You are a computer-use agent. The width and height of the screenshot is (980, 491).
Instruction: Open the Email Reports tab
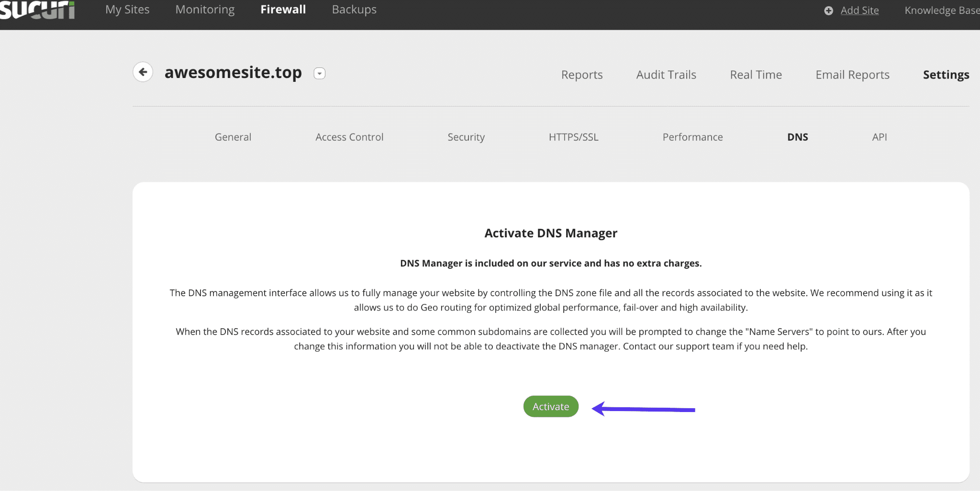tap(852, 75)
